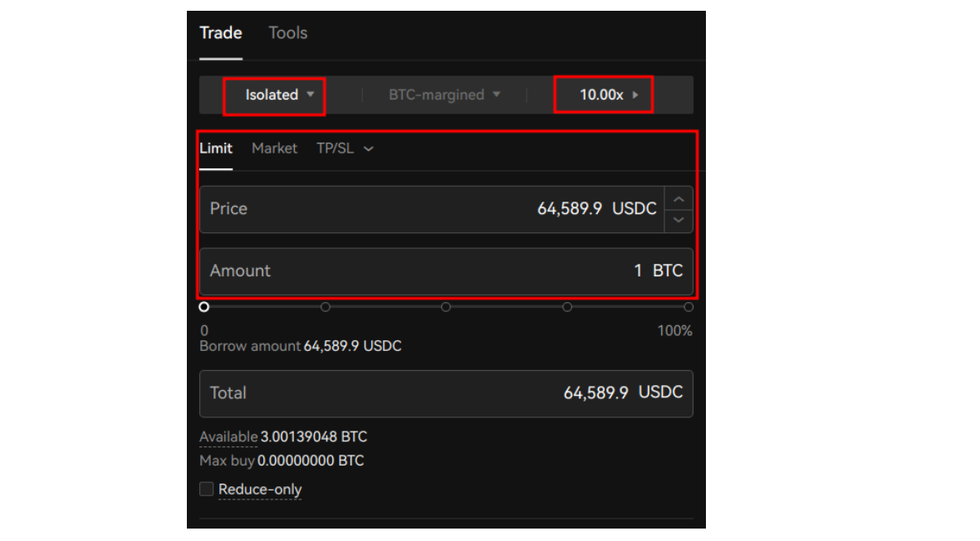Click the TP/SL chevron icon
980x541 pixels.
point(368,148)
